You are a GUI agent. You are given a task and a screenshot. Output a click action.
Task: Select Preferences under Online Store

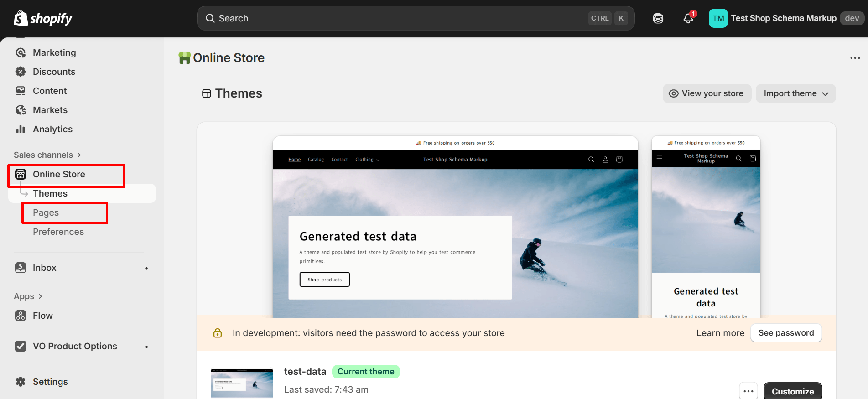pyautogui.click(x=58, y=232)
